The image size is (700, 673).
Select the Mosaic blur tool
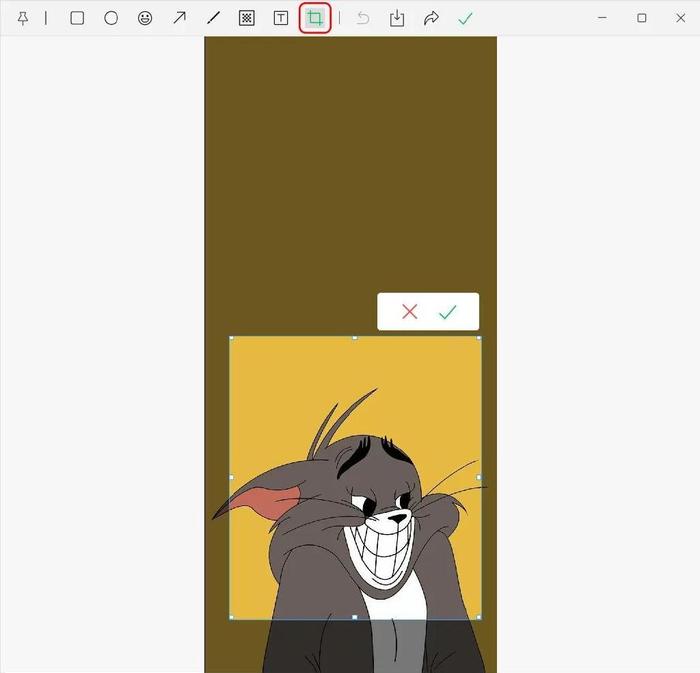(247, 18)
